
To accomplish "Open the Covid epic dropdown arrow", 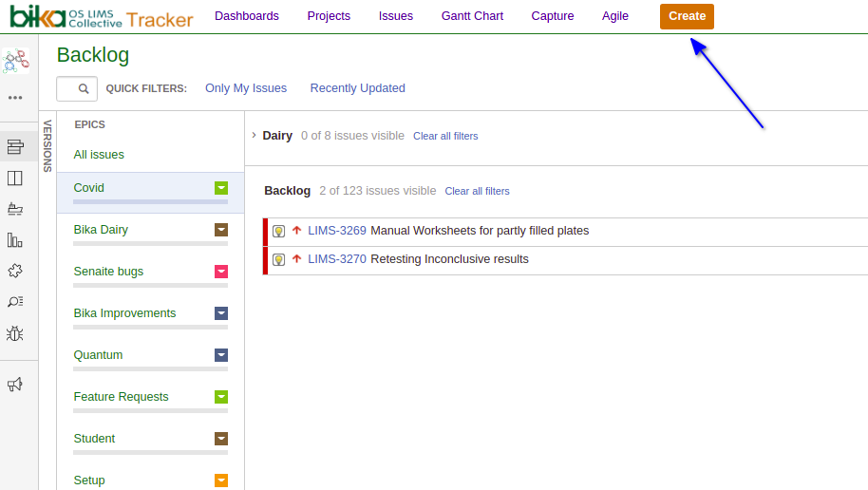I will [x=221, y=188].
